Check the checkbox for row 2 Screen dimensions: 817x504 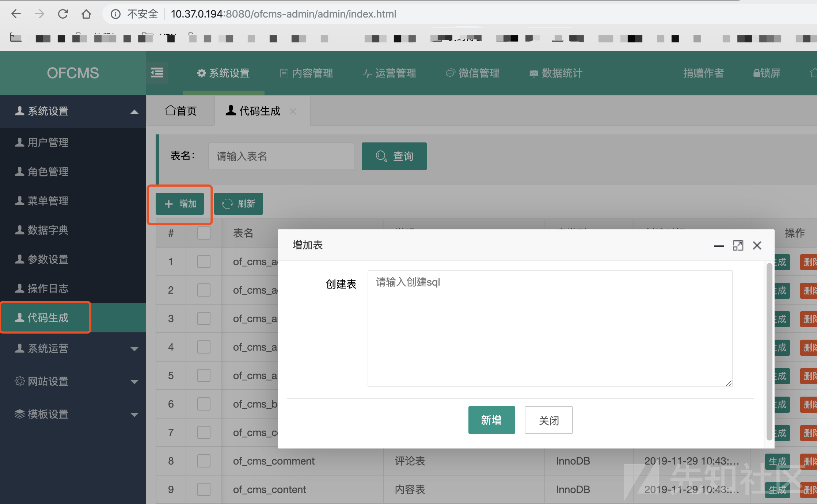(204, 290)
